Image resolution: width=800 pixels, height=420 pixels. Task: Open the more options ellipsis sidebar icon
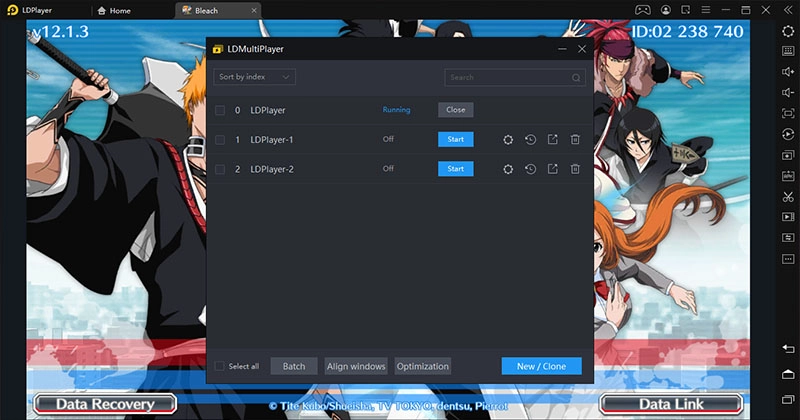point(788,259)
